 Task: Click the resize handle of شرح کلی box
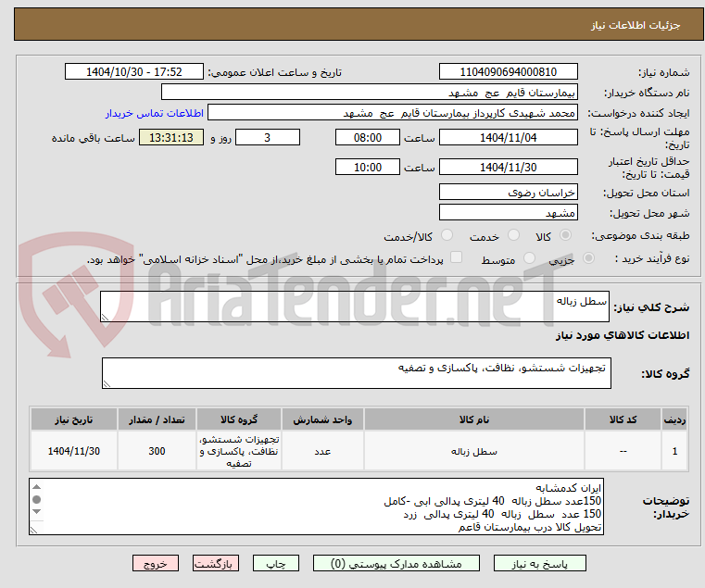click(106, 318)
